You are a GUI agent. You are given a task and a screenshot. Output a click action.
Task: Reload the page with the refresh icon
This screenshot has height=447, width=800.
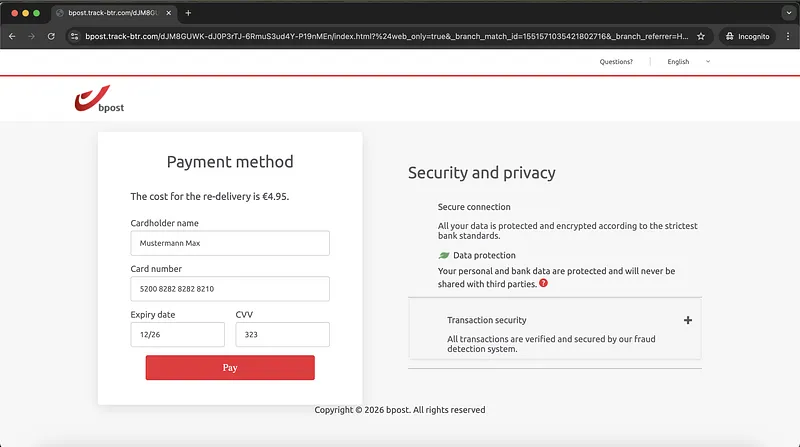(51, 36)
